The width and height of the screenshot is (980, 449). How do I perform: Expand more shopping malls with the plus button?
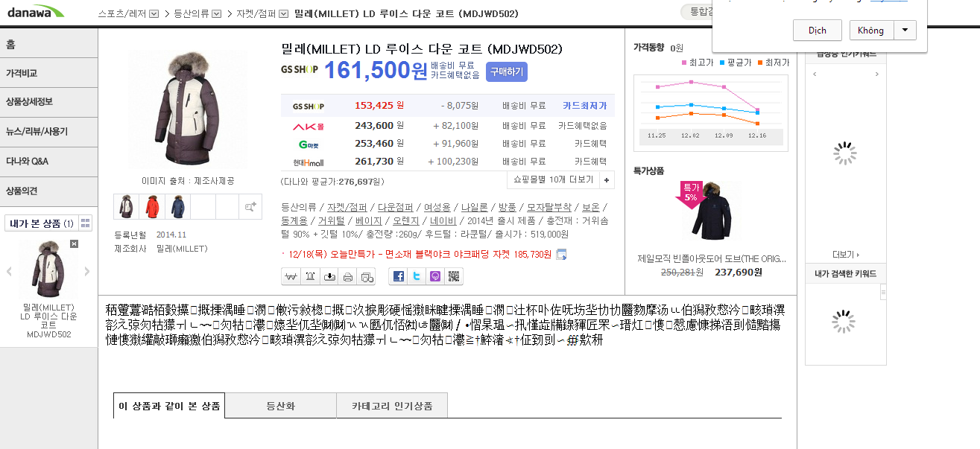coord(607,180)
